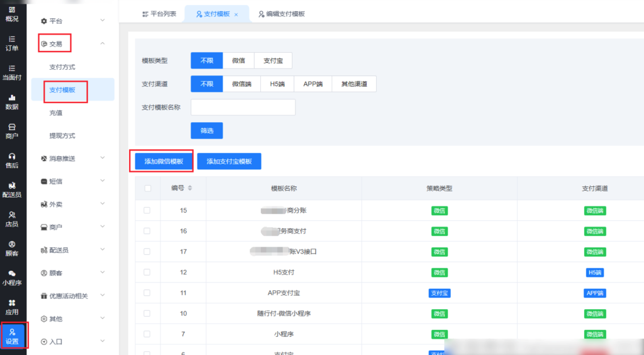Select the checkbox for H5支付 row
The image size is (644, 355).
coord(147,273)
